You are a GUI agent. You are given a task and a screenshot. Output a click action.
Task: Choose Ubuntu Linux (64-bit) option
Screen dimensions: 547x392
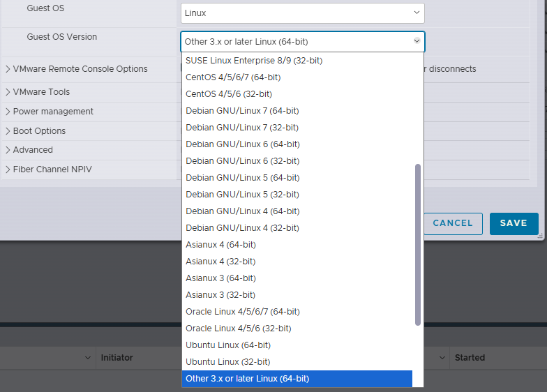(x=297, y=345)
